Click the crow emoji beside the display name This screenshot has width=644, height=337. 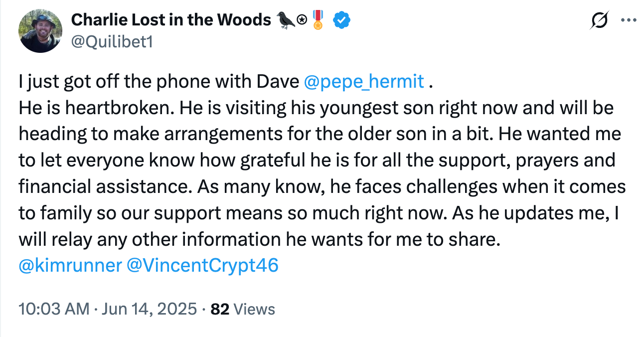(286, 20)
